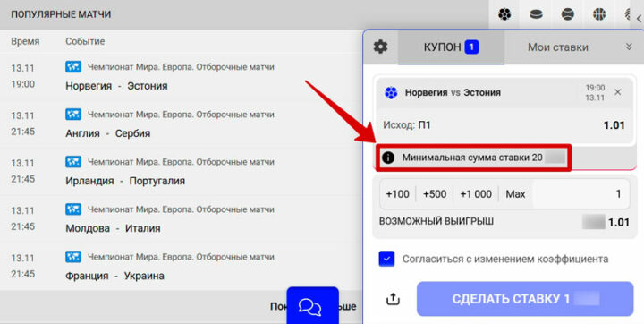Click the Время column header
644x324 pixels.
click(x=25, y=41)
